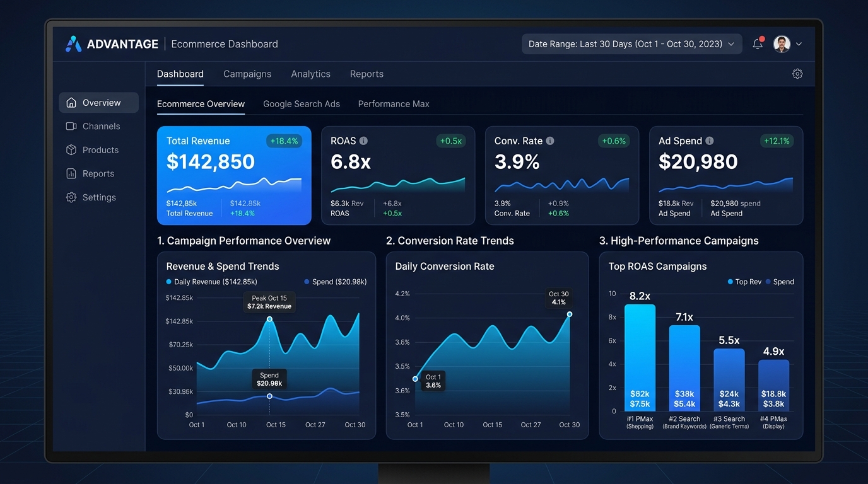Click the Peak Oct 15 revenue point
The height and width of the screenshot is (484, 868).
pyautogui.click(x=269, y=319)
